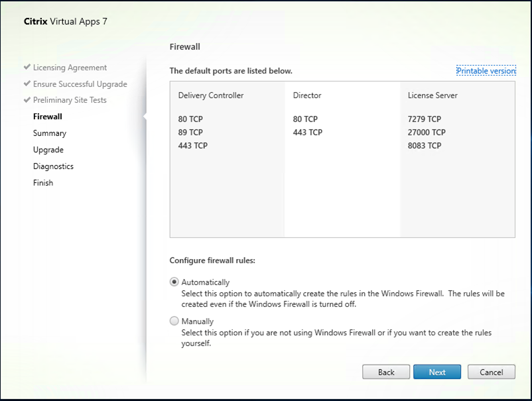
Task: Open the Printable version link
Action: click(x=486, y=71)
